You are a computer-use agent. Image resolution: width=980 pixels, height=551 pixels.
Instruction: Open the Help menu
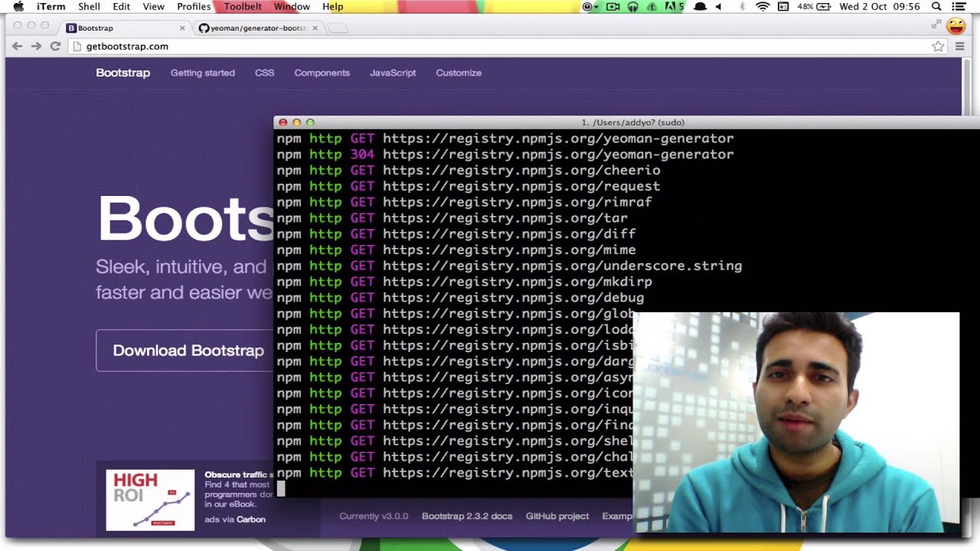pos(332,6)
